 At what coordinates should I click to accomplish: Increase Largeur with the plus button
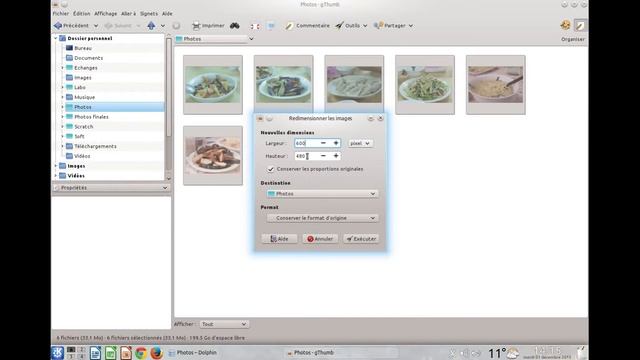(336, 143)
